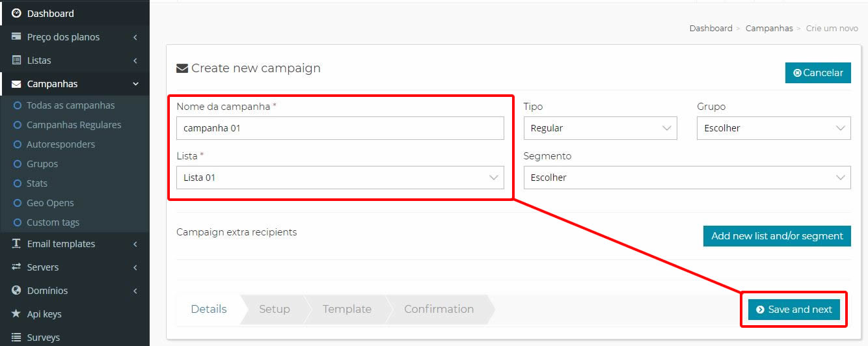This screenshot has width=868, height=346.
Task: Click the Servers arrows icon
Action: [x=16, y=267]
